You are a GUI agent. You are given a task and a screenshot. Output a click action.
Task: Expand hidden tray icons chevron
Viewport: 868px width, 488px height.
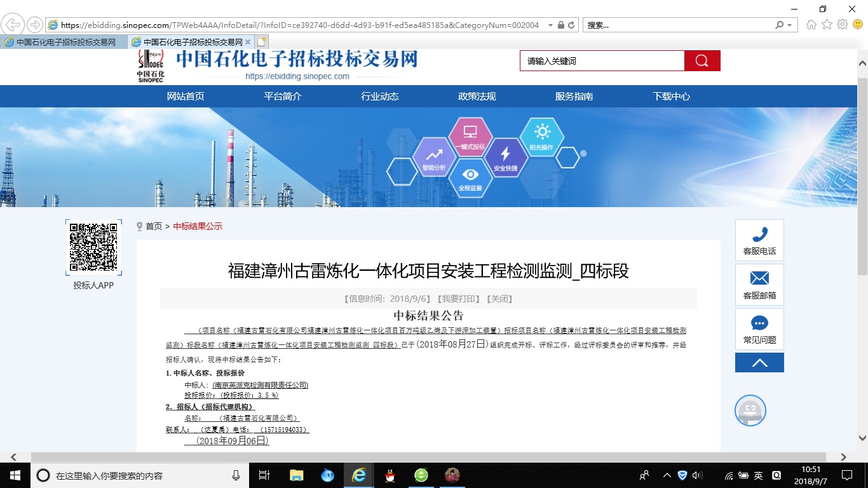pos(666,475)
